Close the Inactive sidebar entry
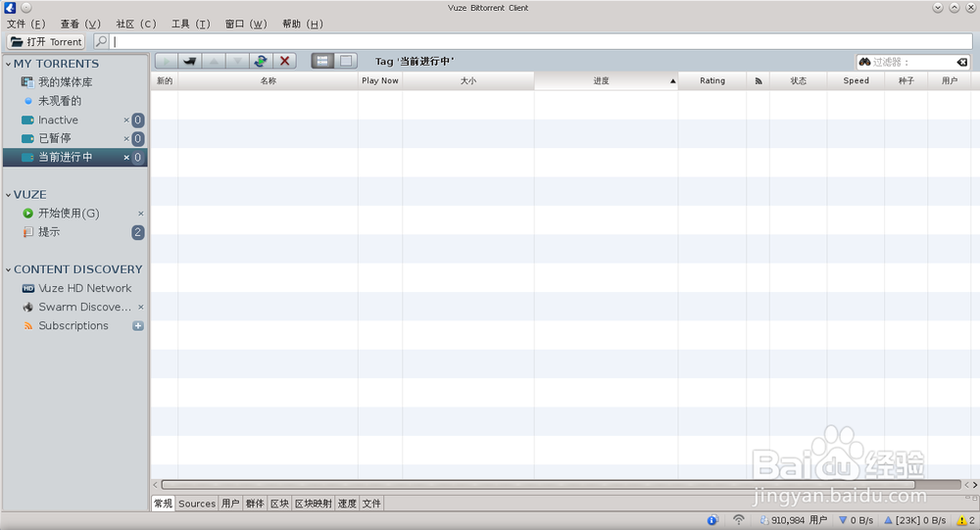980x530 pixels. pyautogui.click(x=126, y=120)
